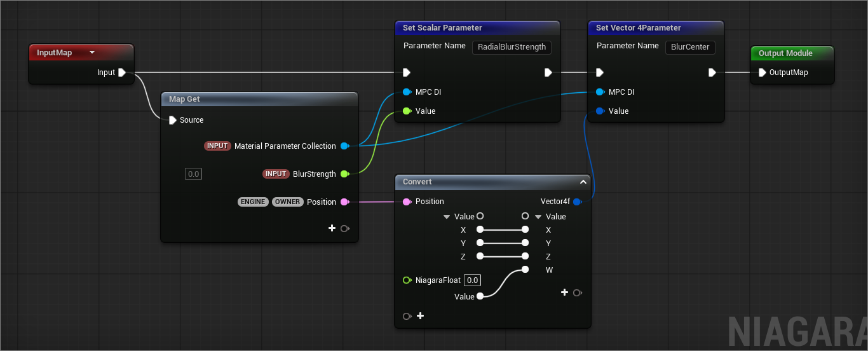
Task: Click the Material Parameter Collection output pin
Action: [x=344, y=146]
